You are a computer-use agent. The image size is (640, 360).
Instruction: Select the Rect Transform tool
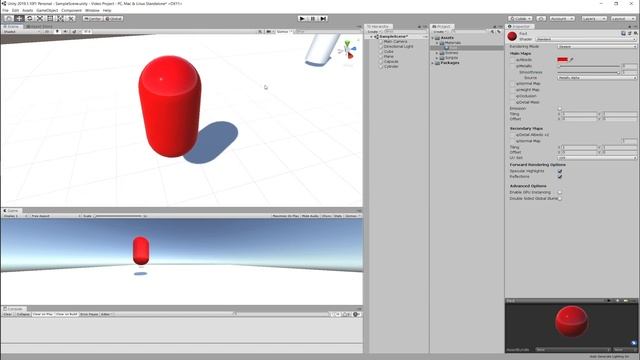[x=50, y=18]
